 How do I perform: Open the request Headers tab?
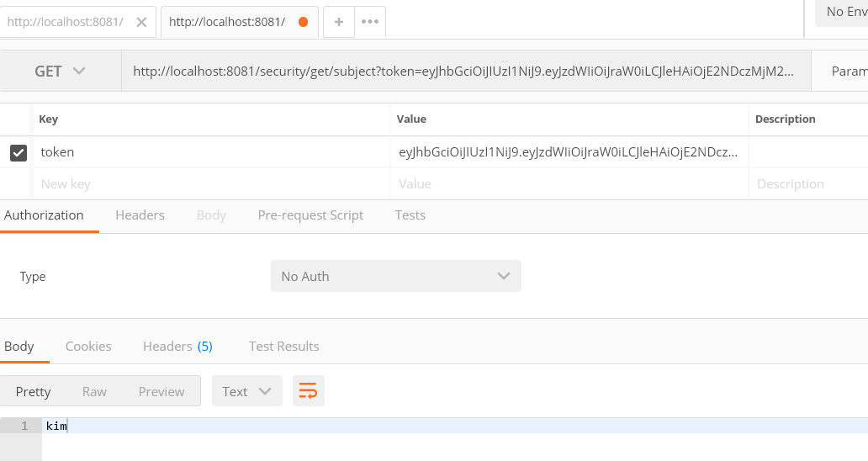[140, 215]
